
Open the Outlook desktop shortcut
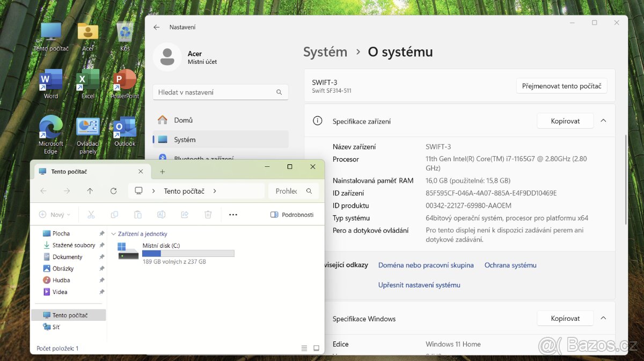click(x=125, y=129)
